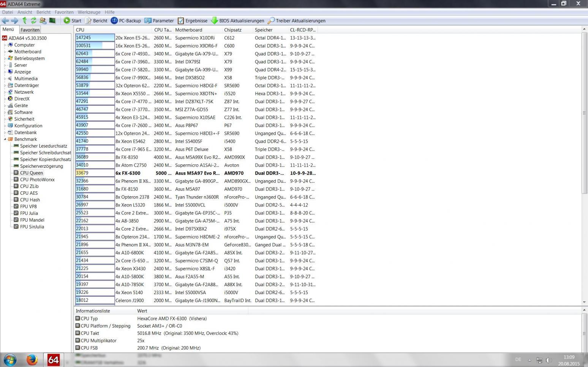Launch PC-Backup from the toolbar

point(126,20)
